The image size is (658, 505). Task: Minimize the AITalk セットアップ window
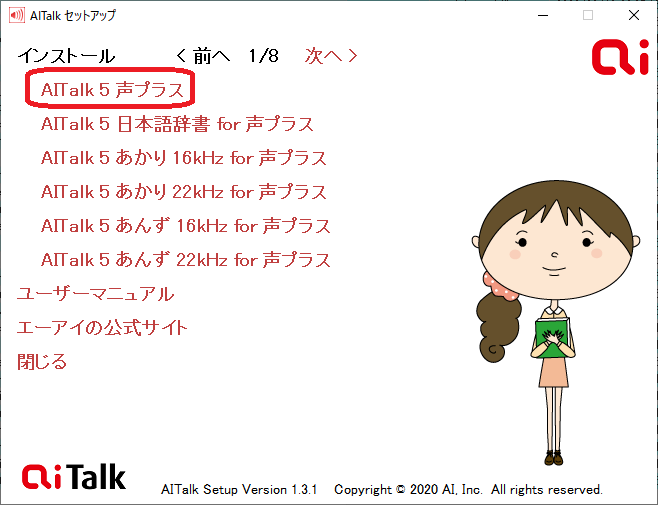point(543,16)
